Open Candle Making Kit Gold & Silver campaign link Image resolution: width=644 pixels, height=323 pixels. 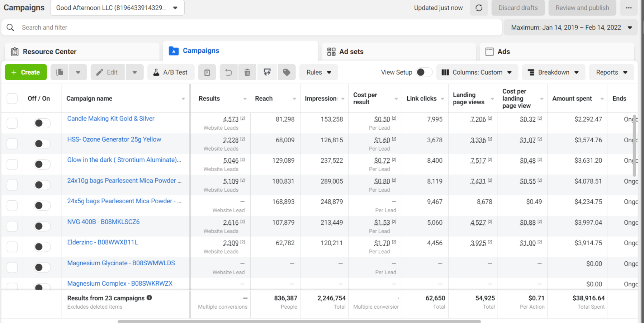111,119
